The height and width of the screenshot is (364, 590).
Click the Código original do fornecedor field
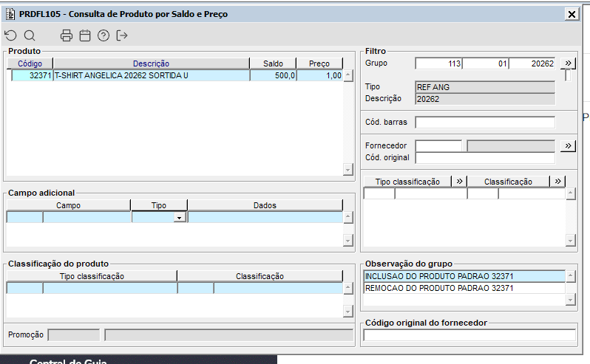coord(469,335)
